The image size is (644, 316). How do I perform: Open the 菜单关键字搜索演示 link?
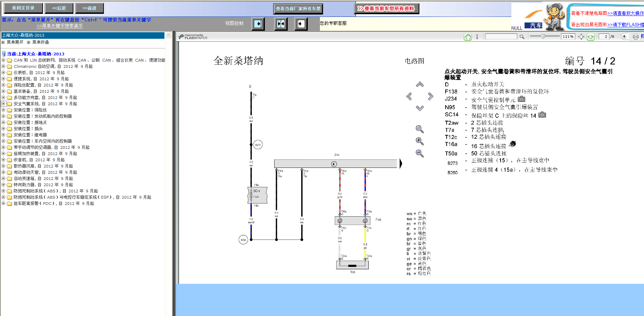pos(60,26)
